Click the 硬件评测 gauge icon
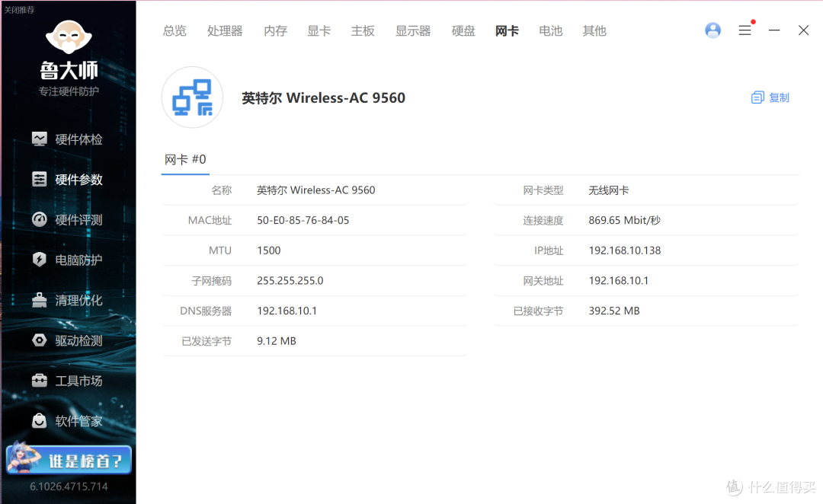 click(40, 219)
